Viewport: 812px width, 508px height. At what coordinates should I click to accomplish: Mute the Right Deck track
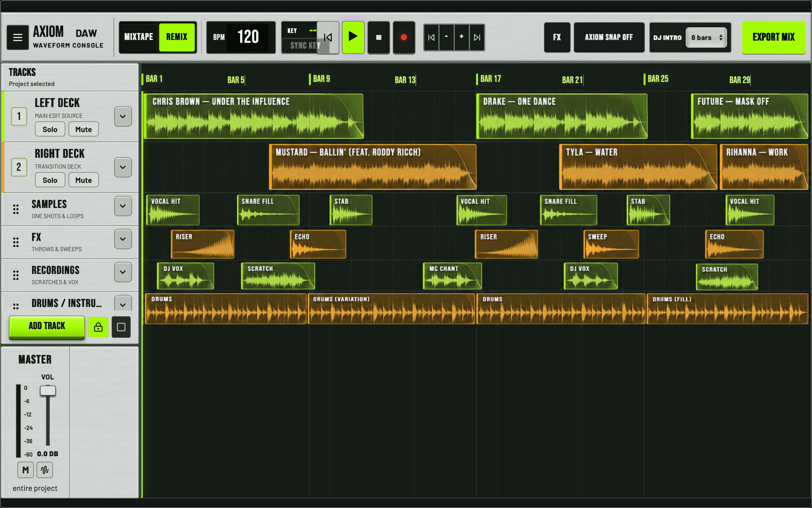83,180
